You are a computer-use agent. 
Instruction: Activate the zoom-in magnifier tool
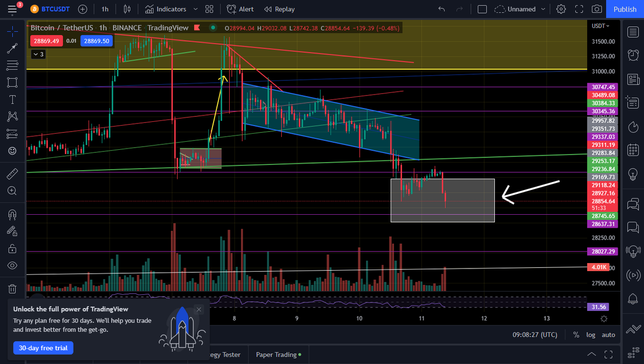click(12, 191)
